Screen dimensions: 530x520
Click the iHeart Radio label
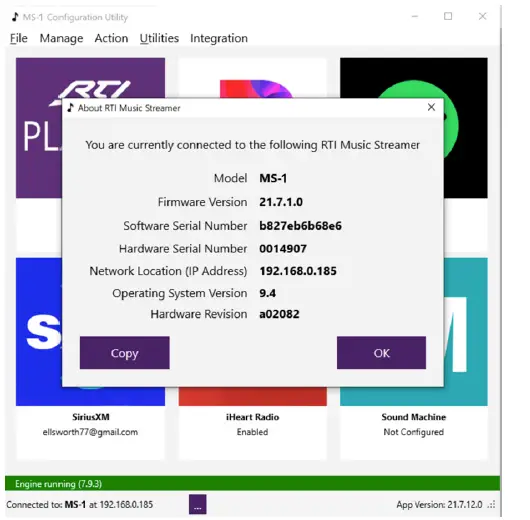coord(252,417)
